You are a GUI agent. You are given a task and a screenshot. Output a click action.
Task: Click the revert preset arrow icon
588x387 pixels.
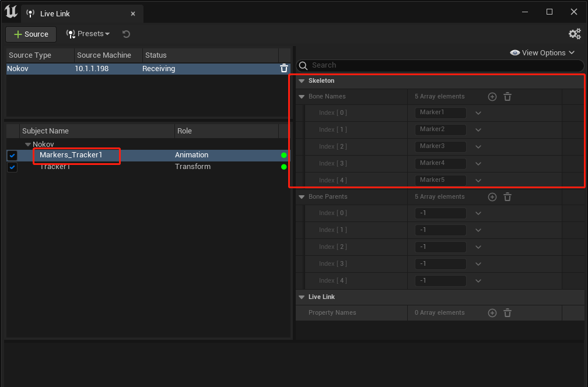[127, 34]
